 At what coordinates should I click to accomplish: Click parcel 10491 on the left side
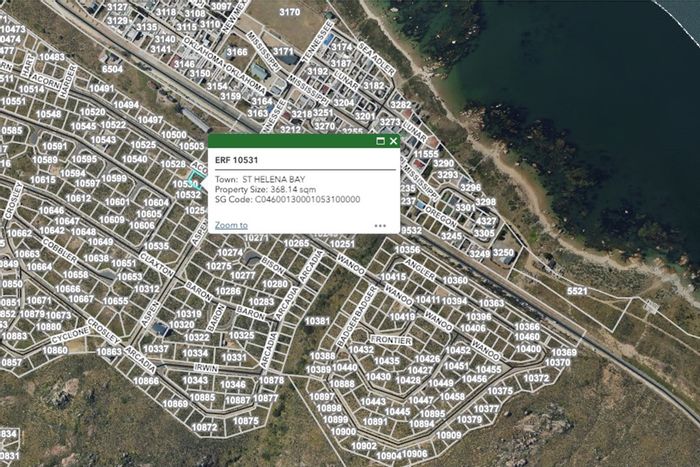[101, 88]
